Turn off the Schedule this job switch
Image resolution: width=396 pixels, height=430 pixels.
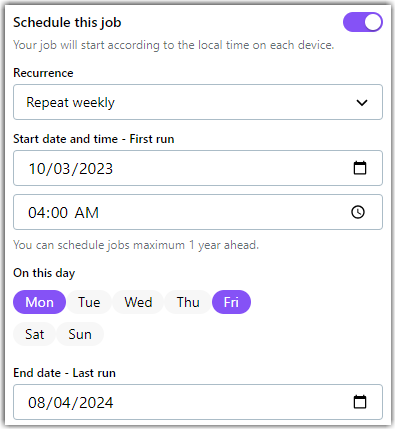363,22
